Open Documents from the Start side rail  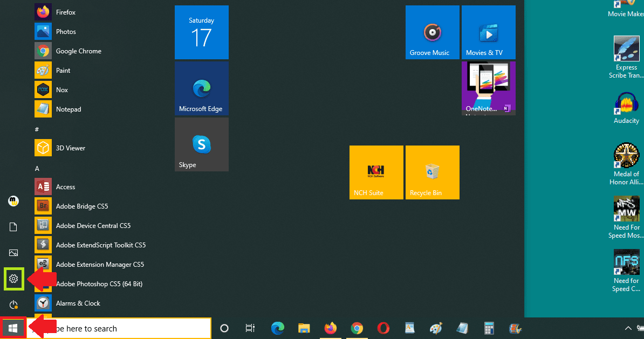(x=13, y=227)
